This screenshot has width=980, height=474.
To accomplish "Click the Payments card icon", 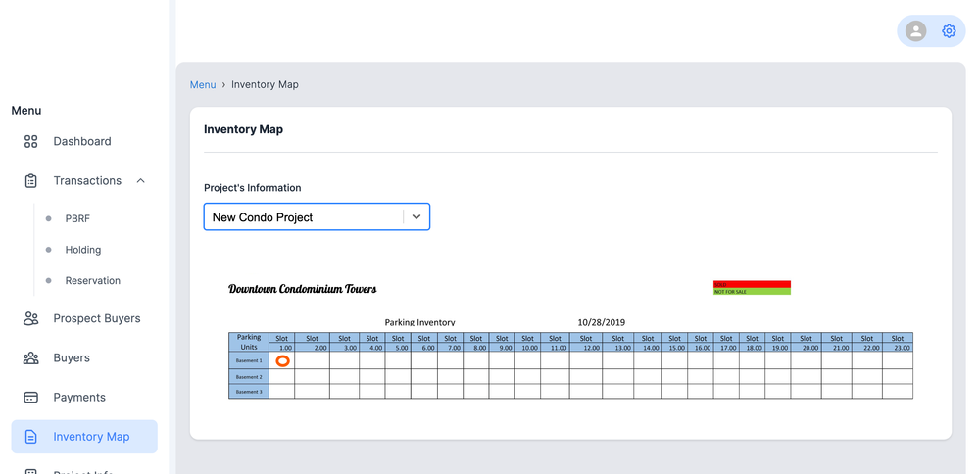I will click(31, 398).
